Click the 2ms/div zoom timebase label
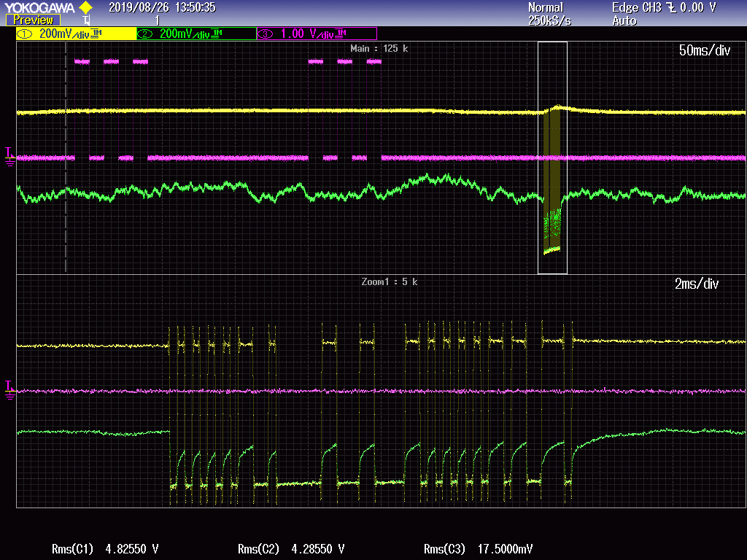Screen dimensions: 747x560 pos(697,284)
